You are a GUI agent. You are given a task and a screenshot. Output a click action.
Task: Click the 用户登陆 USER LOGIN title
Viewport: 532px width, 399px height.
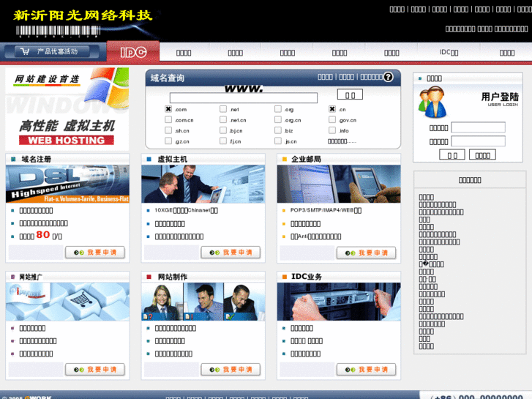pos(500,99)
